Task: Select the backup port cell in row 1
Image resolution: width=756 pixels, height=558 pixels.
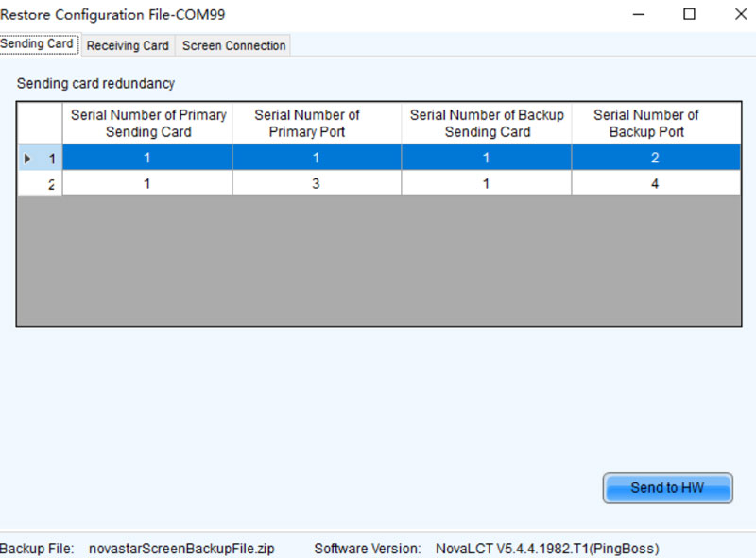Action: point(655,159)
